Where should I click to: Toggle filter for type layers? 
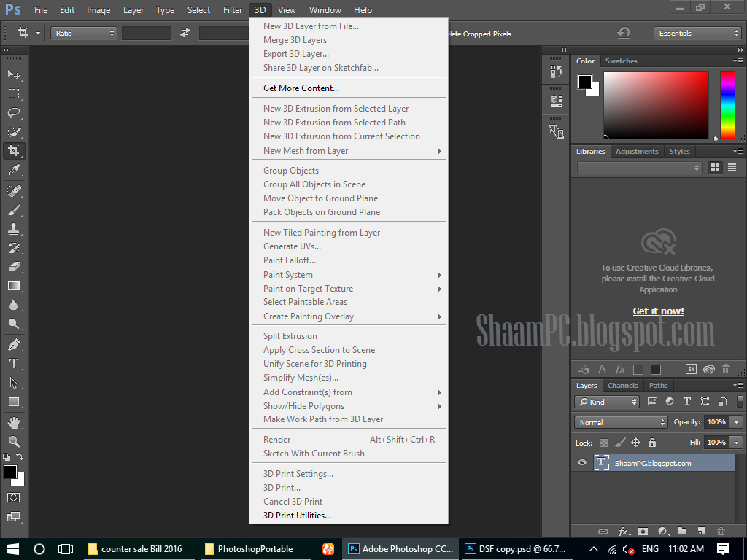pyautogui.click(x=687, y=402)
